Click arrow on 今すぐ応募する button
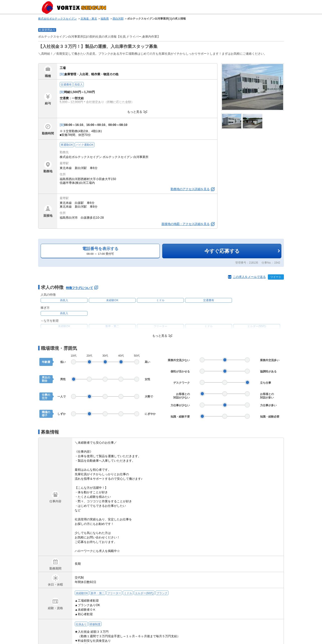 (x=279, y=251)
